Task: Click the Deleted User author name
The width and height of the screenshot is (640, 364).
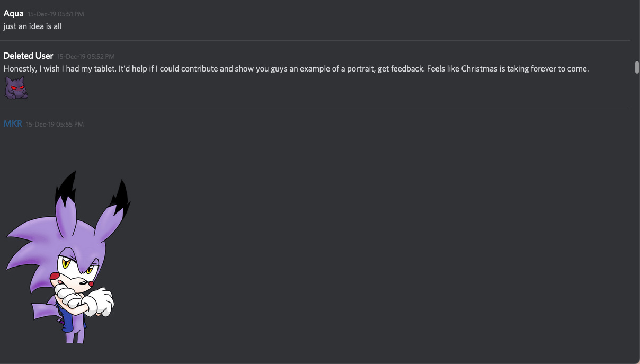Action: [x=29, y=56]
